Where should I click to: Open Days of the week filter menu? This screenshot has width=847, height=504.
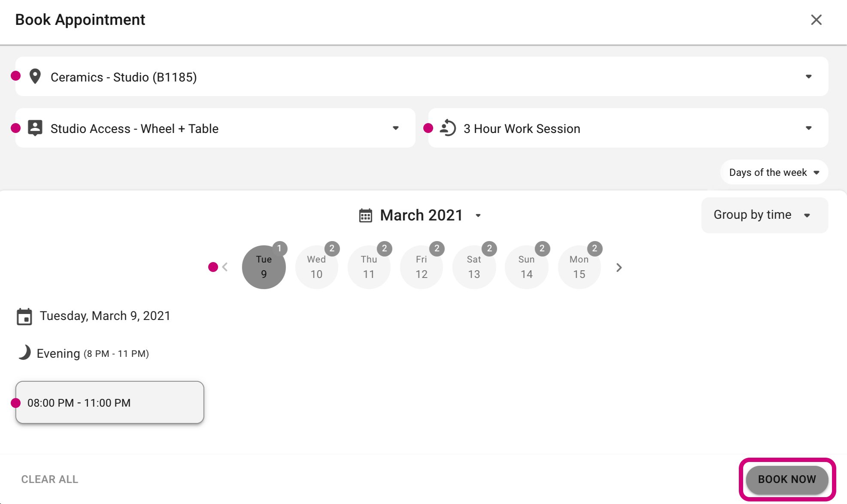[774, 172]
